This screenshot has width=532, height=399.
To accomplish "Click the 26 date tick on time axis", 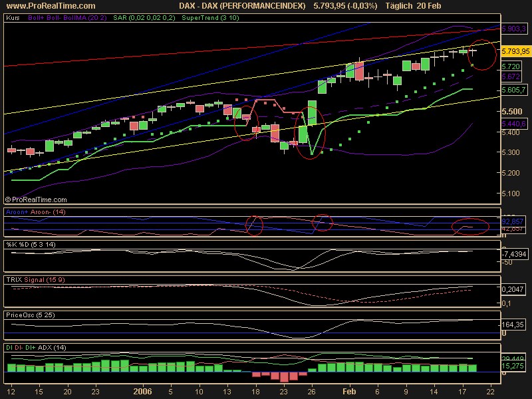I will click(312, 392).
